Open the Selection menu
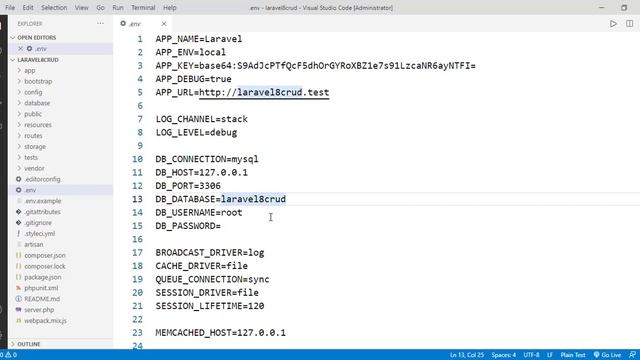640x360 pixels. pyautogui.click(x=54, y=8)
